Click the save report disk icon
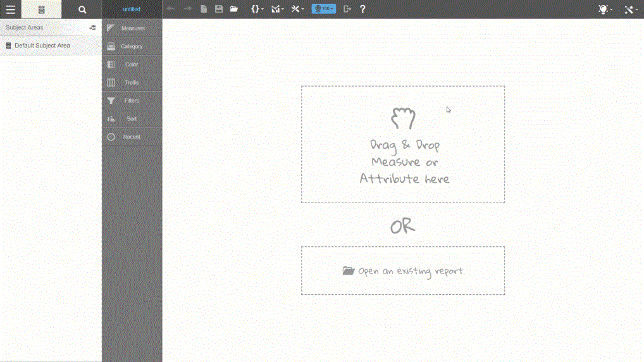Viewport: 644px width, 362px height. click(219, 9)
